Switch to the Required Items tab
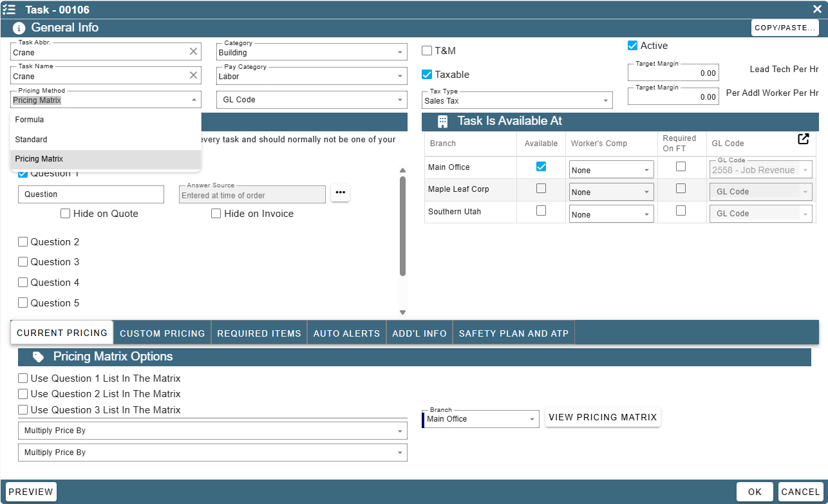Image resolution: width=828 pixels, height=504 pixels. tap(259, 333)
